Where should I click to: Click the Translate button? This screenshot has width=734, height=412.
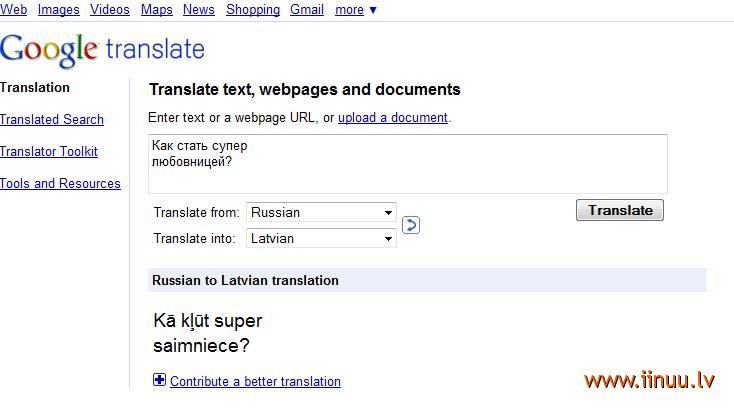(620, 210)
